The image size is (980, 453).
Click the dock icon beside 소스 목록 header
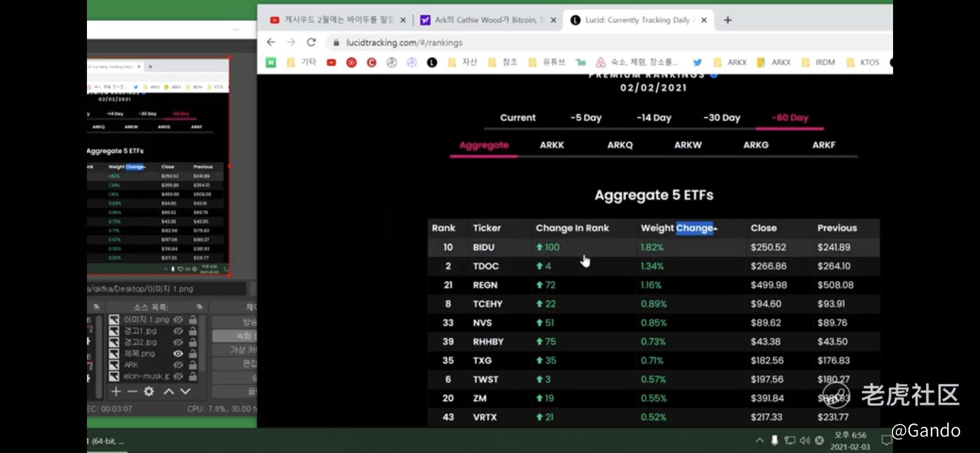[x=200, y=307]
